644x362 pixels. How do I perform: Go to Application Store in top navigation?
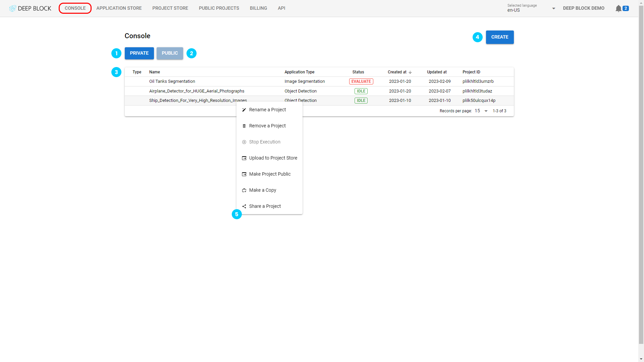[119, 8]
